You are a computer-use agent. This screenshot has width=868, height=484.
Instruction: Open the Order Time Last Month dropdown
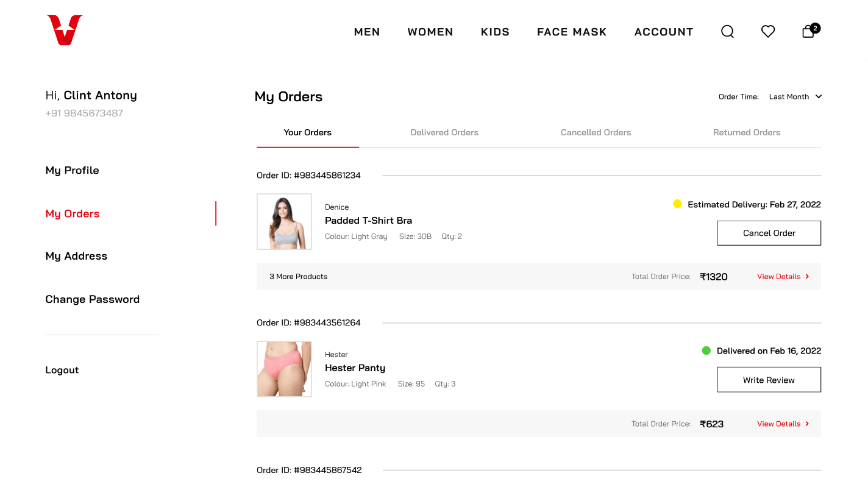click(x=795, y=97)
